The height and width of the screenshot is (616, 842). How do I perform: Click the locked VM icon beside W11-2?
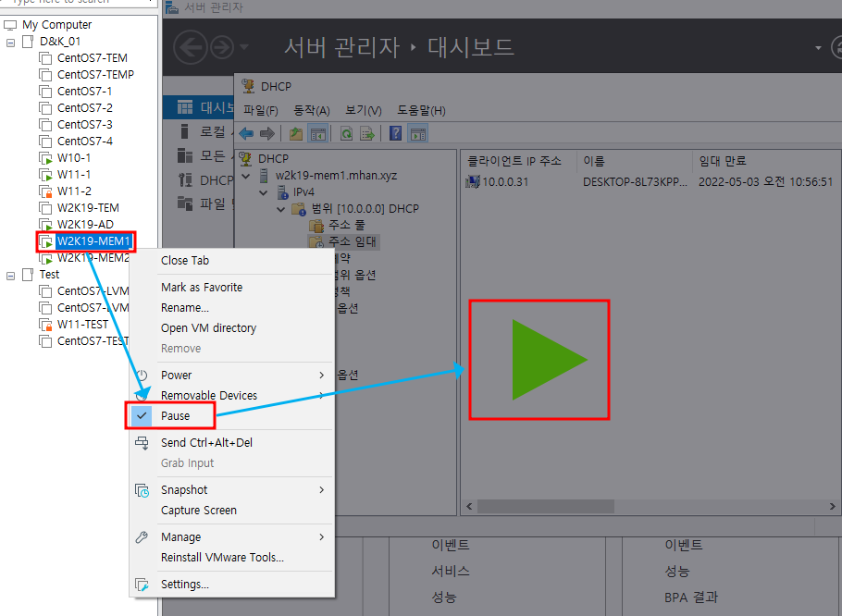pyautogui.click(x=45, y=191)
